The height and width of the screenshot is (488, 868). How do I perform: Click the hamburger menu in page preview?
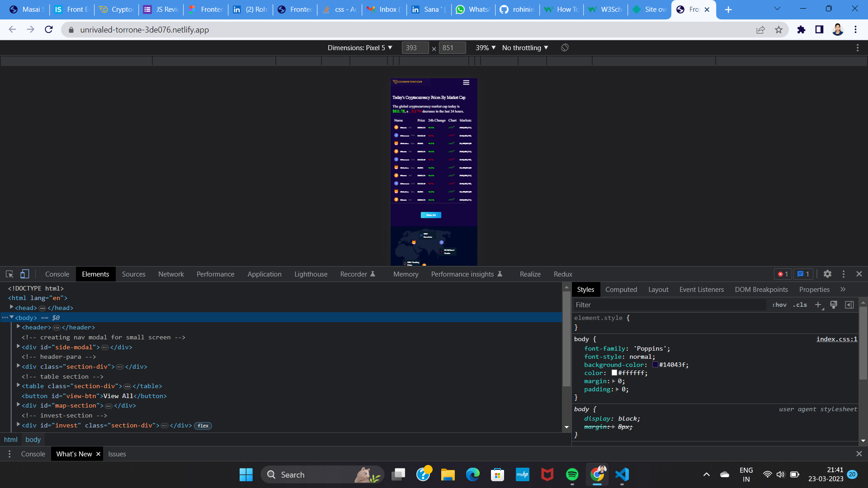pos(466,82)
